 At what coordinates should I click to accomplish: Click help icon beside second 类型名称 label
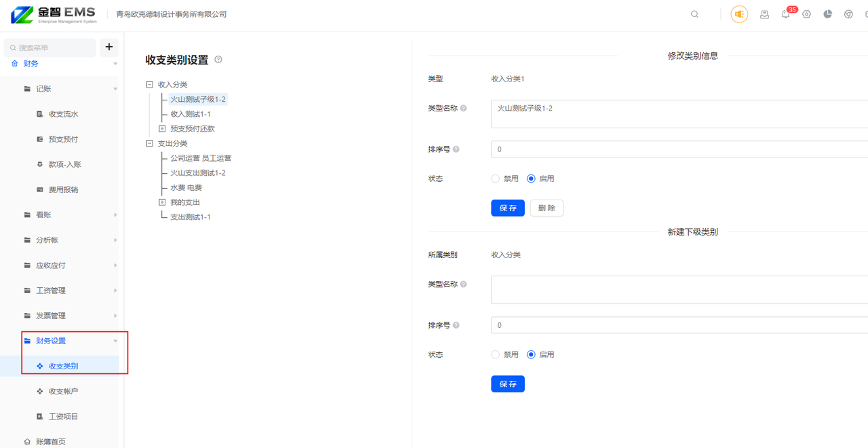tap(464, 284)
